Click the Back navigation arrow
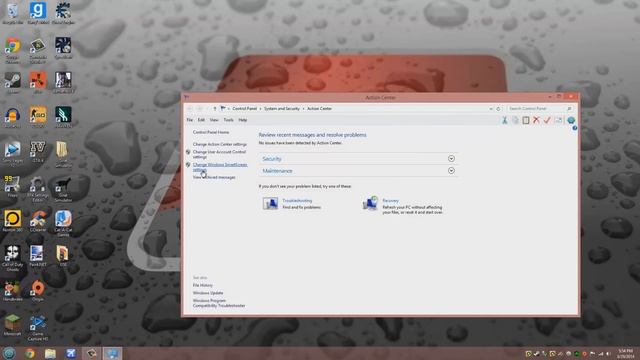This screenshot has width=640, height=360. point(190,109)
